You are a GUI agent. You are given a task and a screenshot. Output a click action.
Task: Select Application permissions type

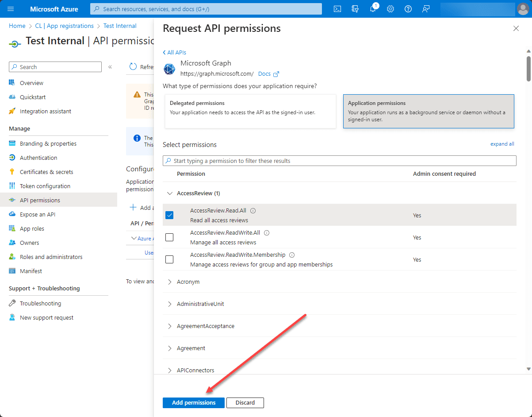click(429, 111)
